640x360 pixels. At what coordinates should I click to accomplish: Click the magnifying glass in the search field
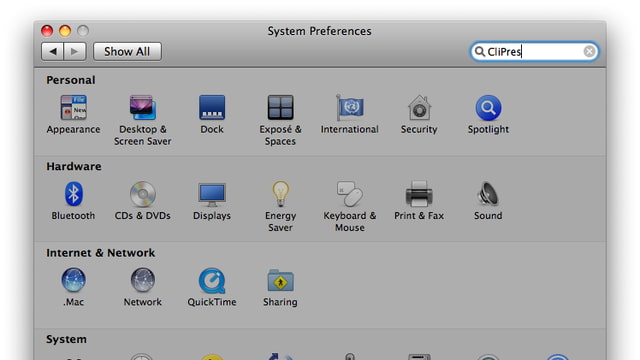[480, 51]
